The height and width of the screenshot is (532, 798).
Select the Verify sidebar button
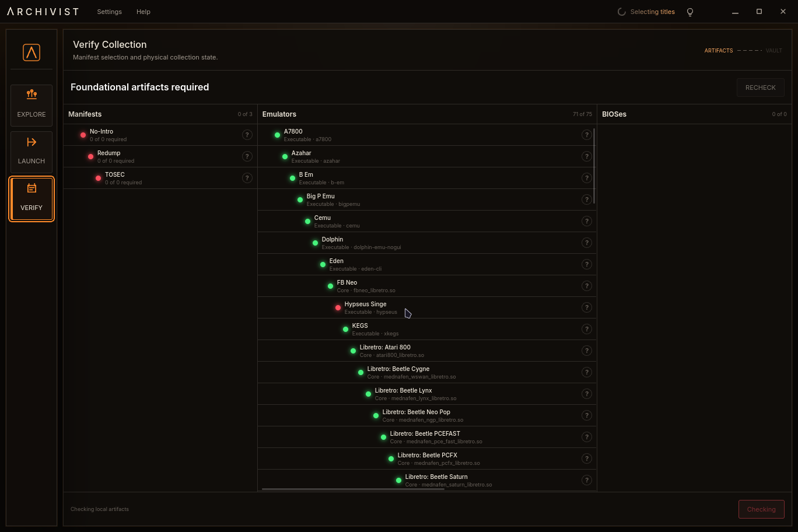click(x=32, y=199)
